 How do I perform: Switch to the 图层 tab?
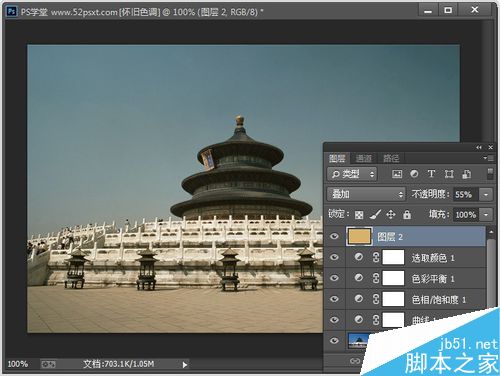(x=337, y=158)
